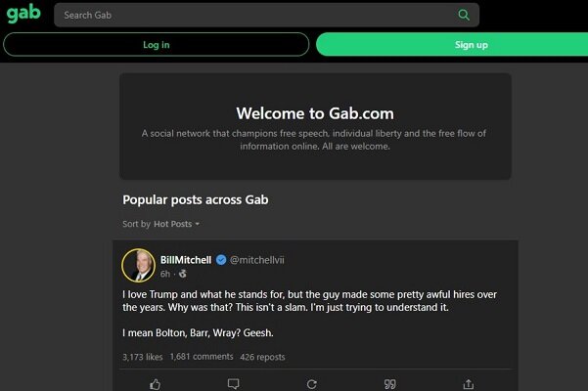View the 426 reposts list
Image resolution: width=588 pixels, height=391 pixels.
point(262,357)
